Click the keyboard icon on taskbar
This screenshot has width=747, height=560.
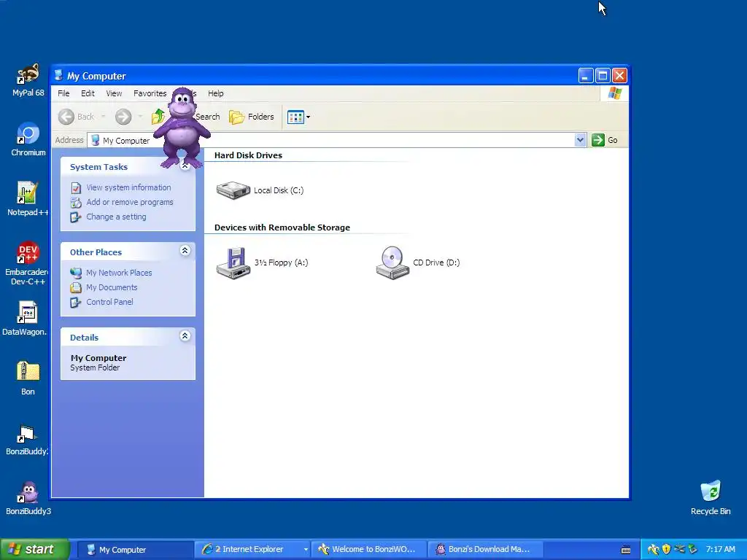pyautogui.click(x=626, y=550)
